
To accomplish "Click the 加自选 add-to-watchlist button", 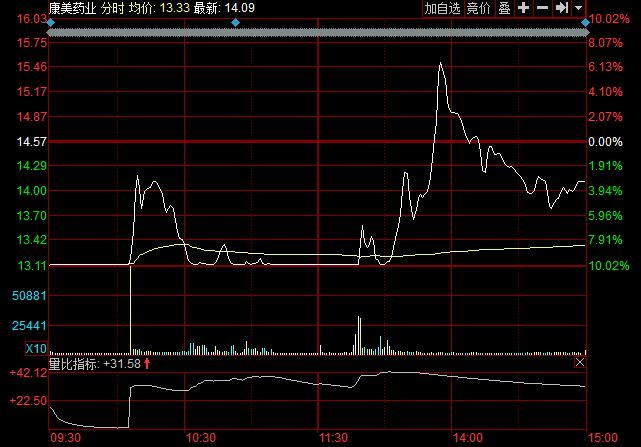I will tap(443, 8).
